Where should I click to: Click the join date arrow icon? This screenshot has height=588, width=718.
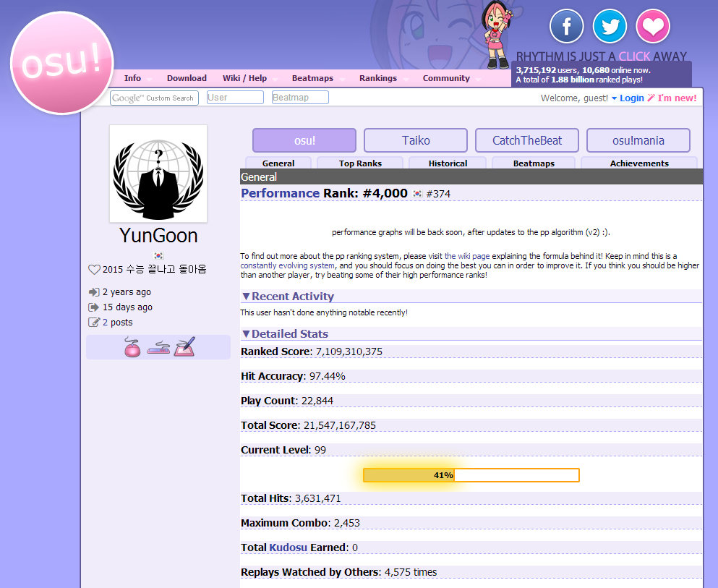pyautogui.click(x=94, y=292)
